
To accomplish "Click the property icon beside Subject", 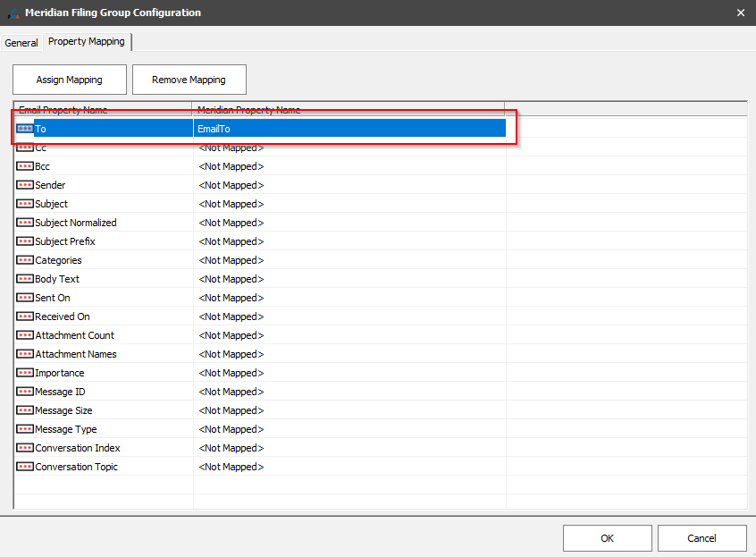I will [x=25, y=204].
